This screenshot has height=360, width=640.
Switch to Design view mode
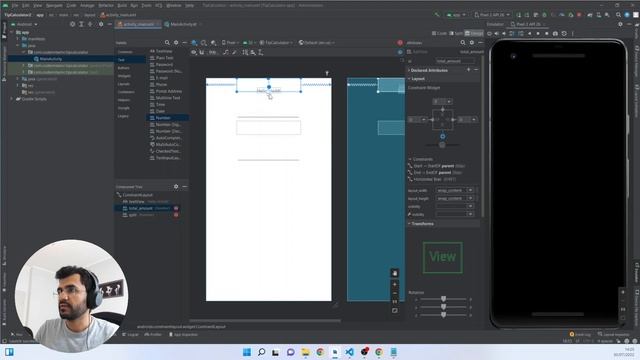(474, 33)
